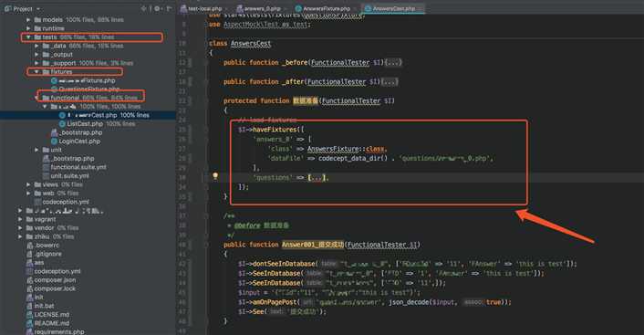Expand the _output folder
This screenshot has width=644, height=335.
click(x=36, y=54)
